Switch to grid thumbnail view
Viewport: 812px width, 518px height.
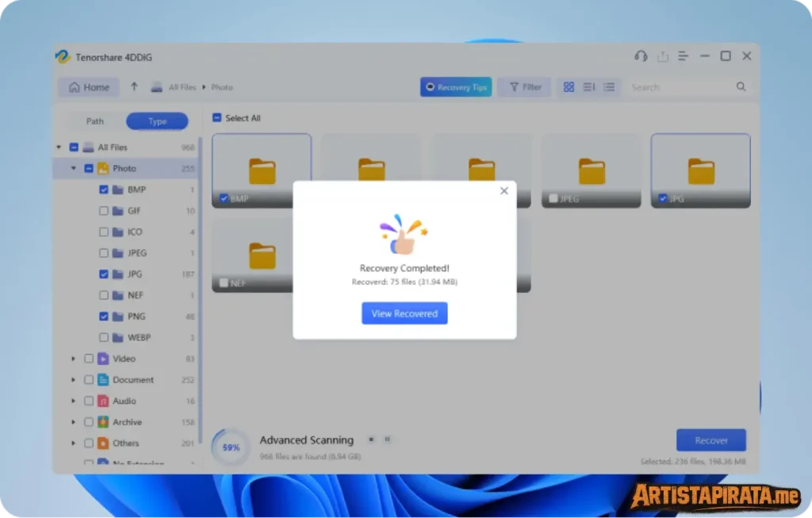tap(569, 87)
